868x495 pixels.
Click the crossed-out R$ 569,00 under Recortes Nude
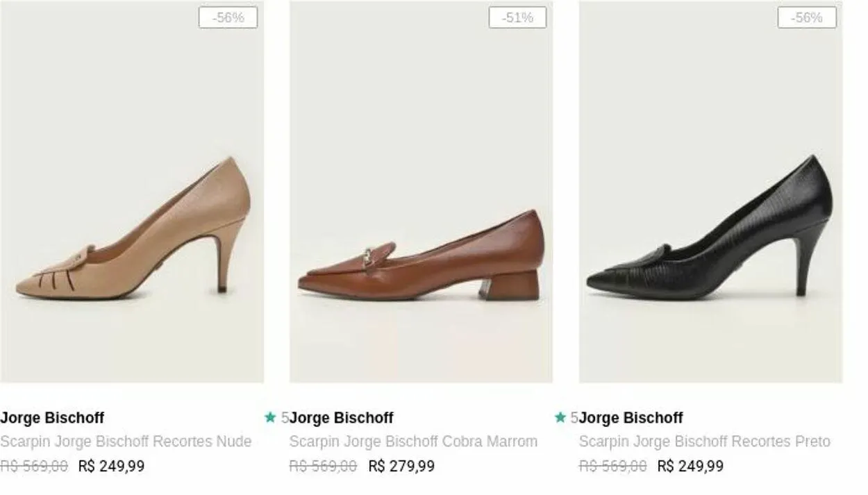point(34,466)
